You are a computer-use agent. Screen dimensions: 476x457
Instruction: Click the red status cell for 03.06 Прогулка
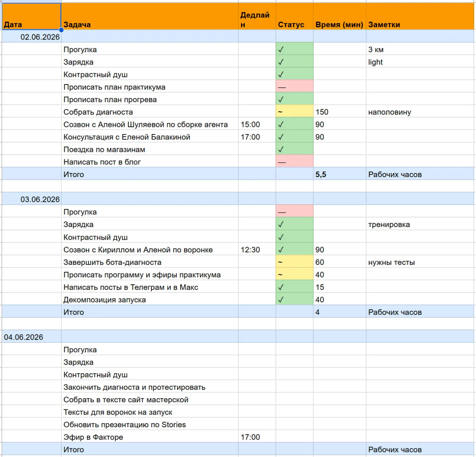[x=295, y=211]
